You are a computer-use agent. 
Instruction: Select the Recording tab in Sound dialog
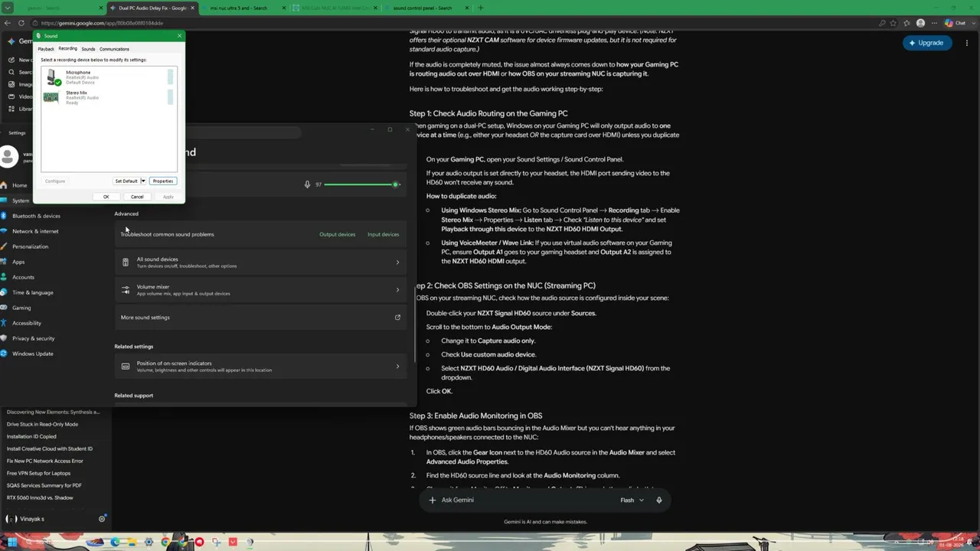67,49
